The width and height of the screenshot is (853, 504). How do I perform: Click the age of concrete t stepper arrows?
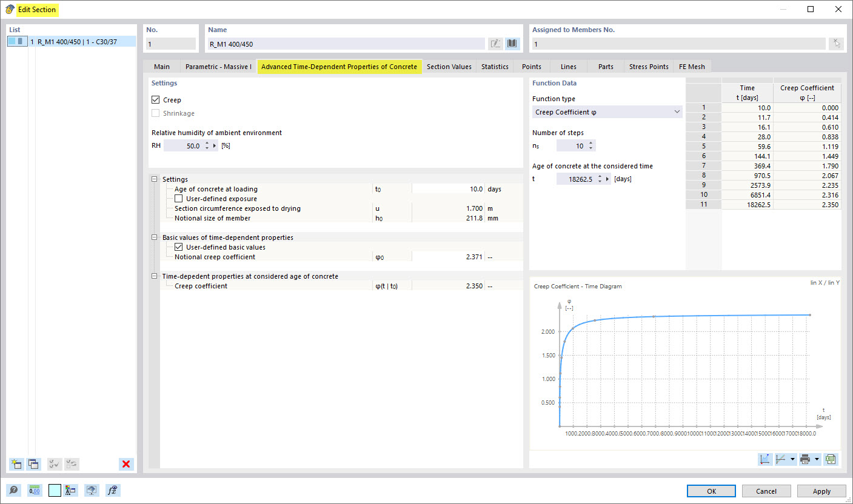click(600, 179)
